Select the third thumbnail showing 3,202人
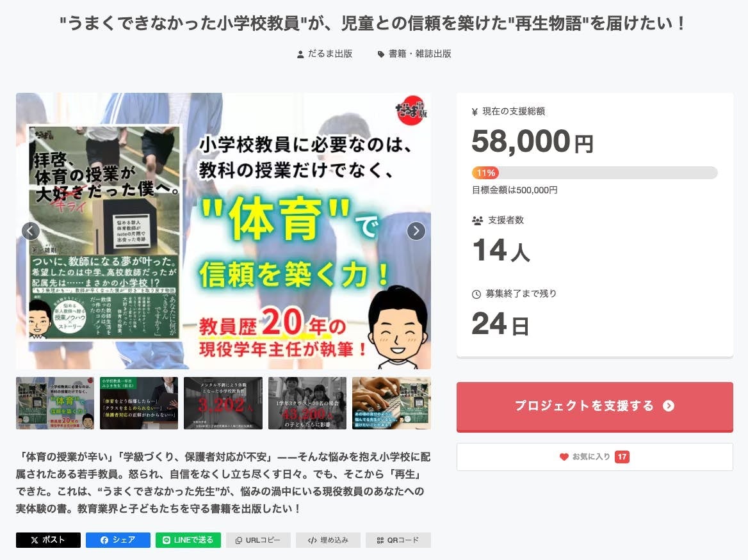Image resolution: width=748 pixels, height=560 pixels. coord(223,403)
